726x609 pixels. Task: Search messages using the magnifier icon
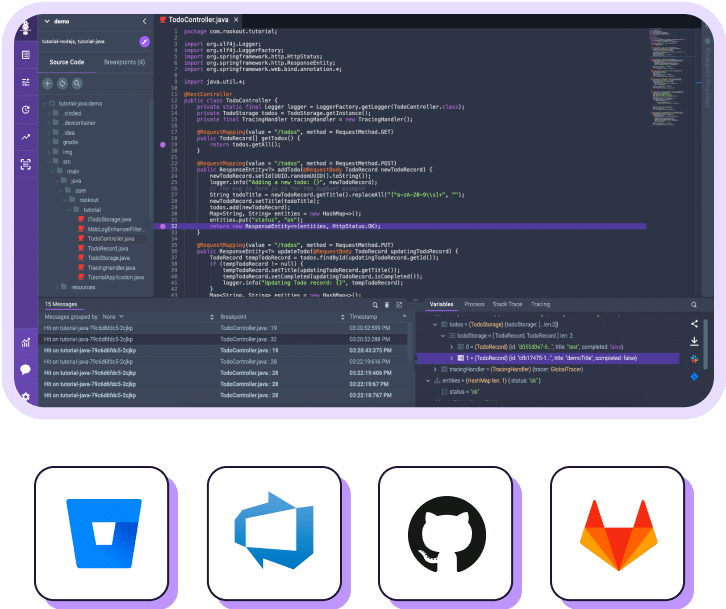pos(375,305)
